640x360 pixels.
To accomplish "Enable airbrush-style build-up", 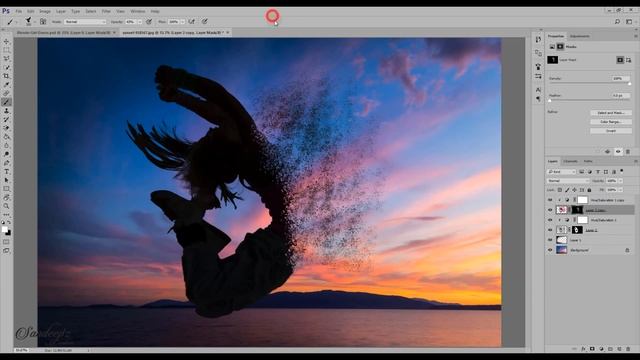I will [x=191, y=22].
